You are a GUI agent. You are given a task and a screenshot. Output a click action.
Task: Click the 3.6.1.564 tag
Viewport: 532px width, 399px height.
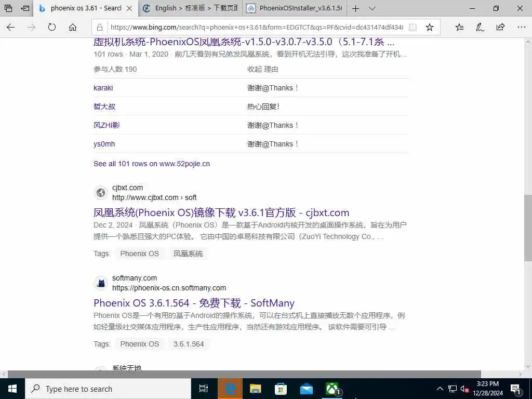(189, 344)
